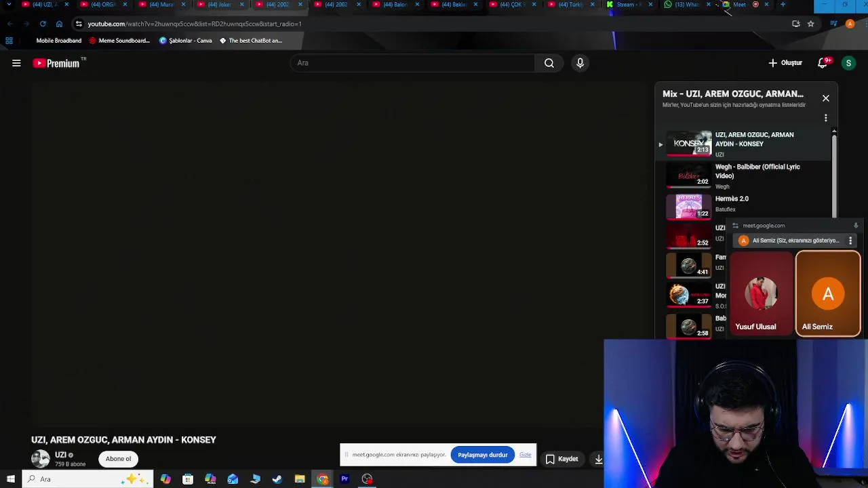Image resolution: width=868 pixels, height=488 pixels.
Task: Open the YouTube hamburger guide menu
Action: (x=16, y=63)
